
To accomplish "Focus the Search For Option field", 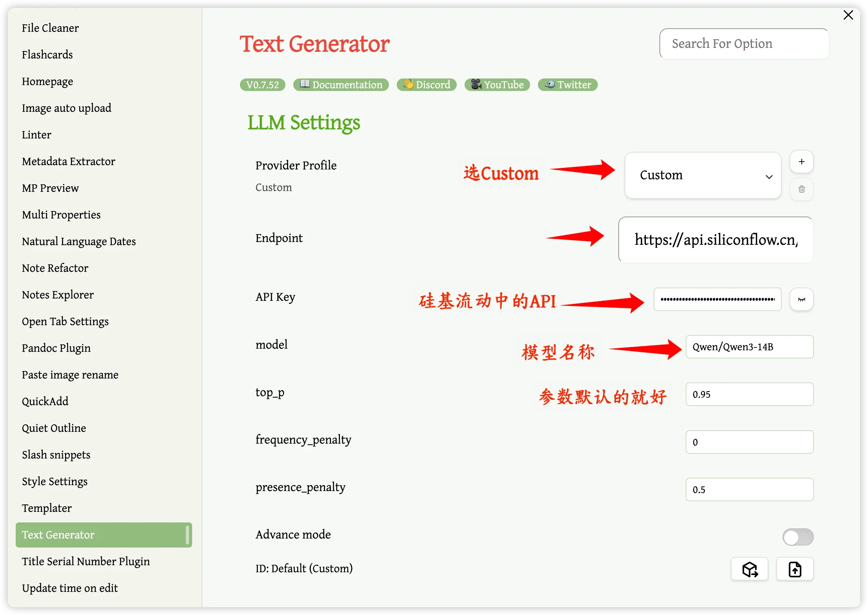I will [x=744, y=44].
